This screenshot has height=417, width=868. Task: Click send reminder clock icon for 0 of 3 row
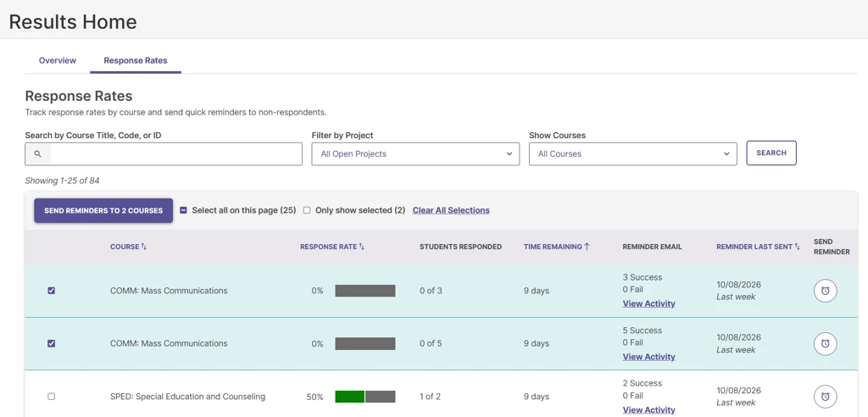coord(825,291)
